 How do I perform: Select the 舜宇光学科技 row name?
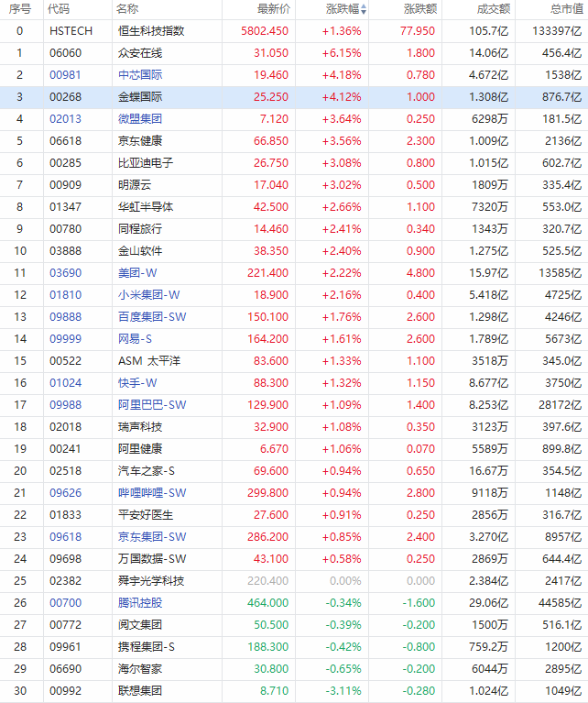[151, 580]
